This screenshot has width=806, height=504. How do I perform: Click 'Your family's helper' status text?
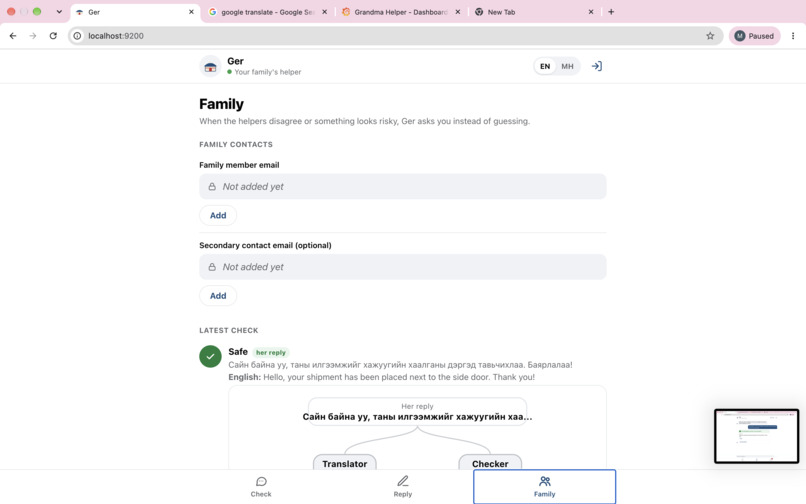[x=268, y=72]
